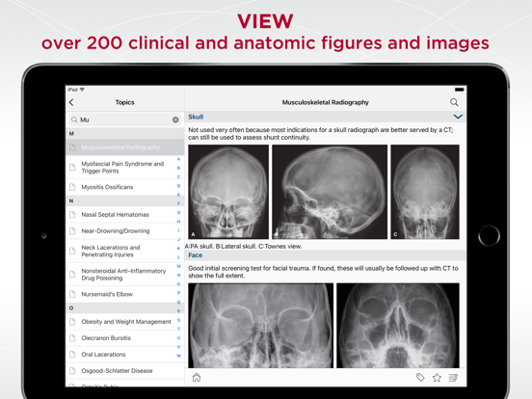
Task: View the left face radiograph image
Action: [260, 326]
